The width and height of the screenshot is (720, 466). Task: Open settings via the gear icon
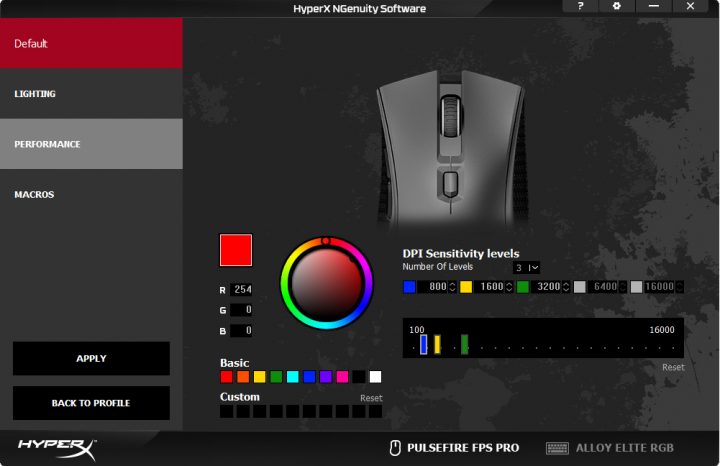click(x=616, y=7)
